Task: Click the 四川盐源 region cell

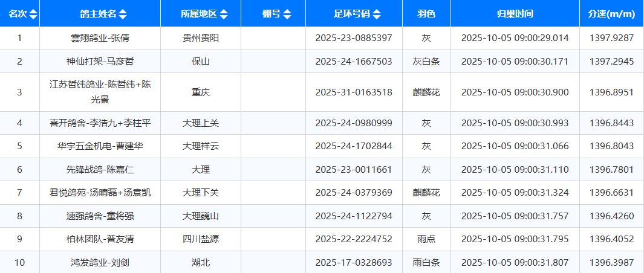Action: tap(201, 239)
